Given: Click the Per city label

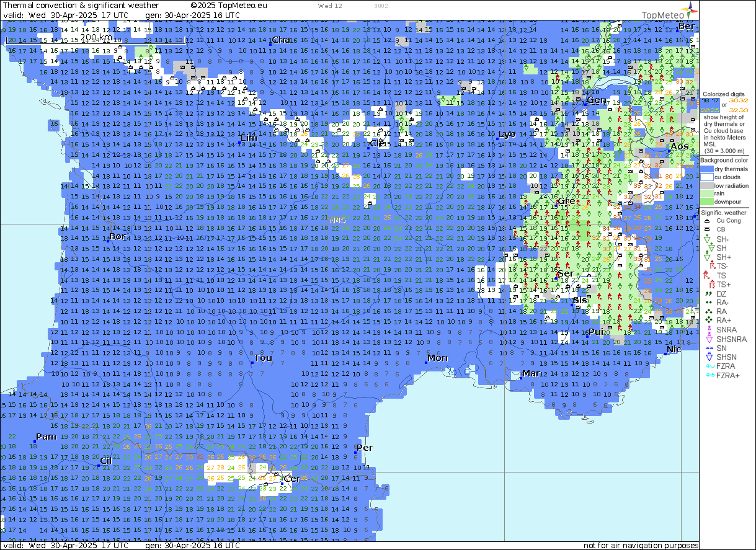Looking at the screenshot, I should click(365, 448).
